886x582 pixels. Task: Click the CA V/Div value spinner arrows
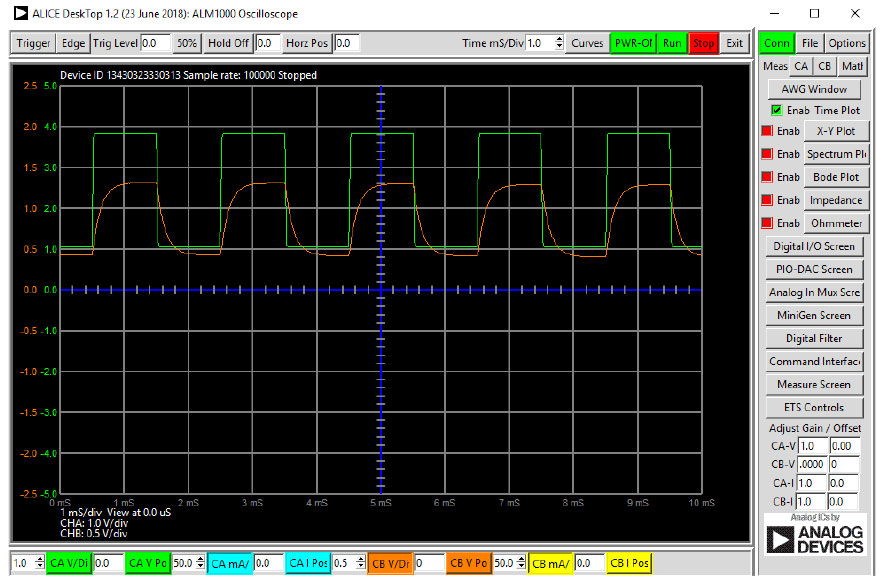40,563
